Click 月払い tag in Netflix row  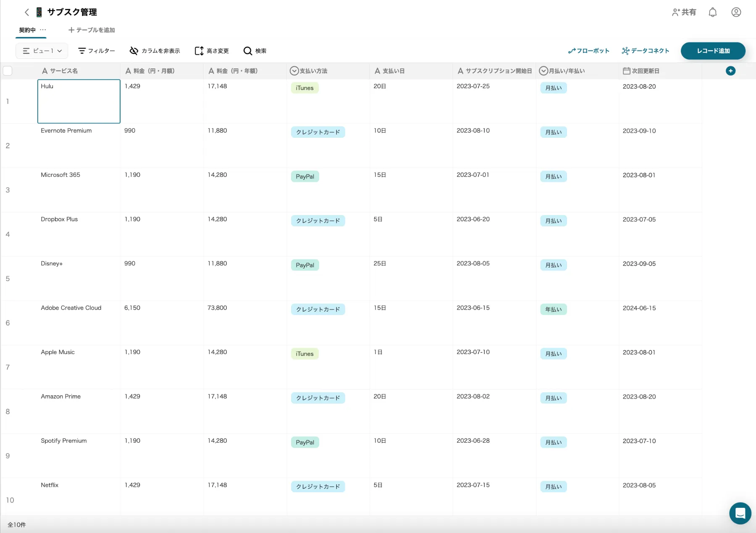click(x=554, y=487)
